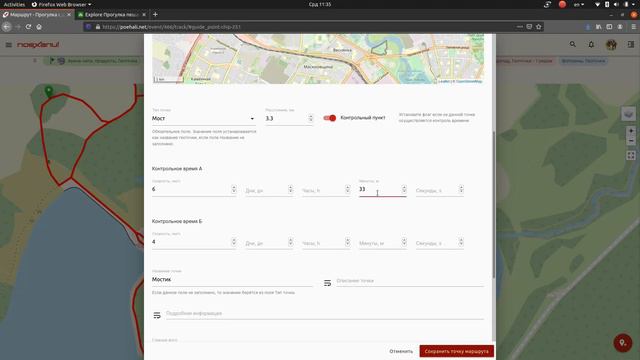Image resolution: width=640 pixels, height=360 pixels.
Task: Step the hours spinner in Контрольное время А
Action: pos(347,189)
